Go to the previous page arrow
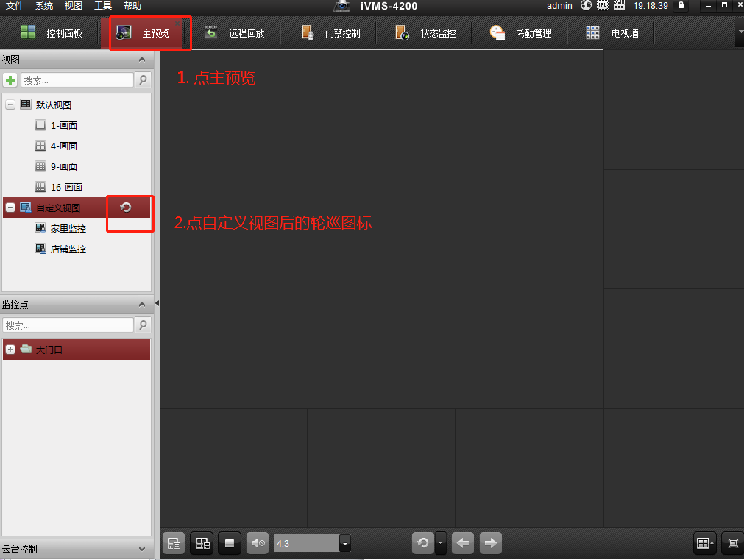Image resolution: width=744 pixels, height=560 pixels. (462, 543)
